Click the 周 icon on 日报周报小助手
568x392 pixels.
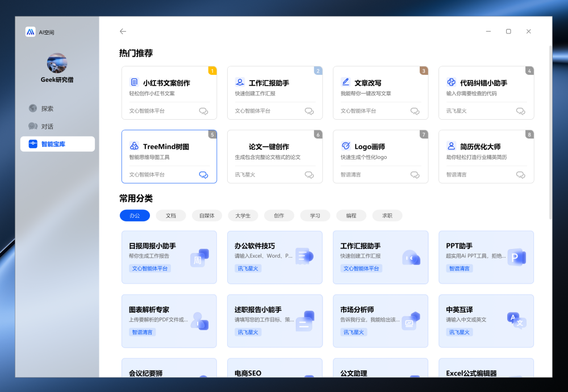[199, 258]
